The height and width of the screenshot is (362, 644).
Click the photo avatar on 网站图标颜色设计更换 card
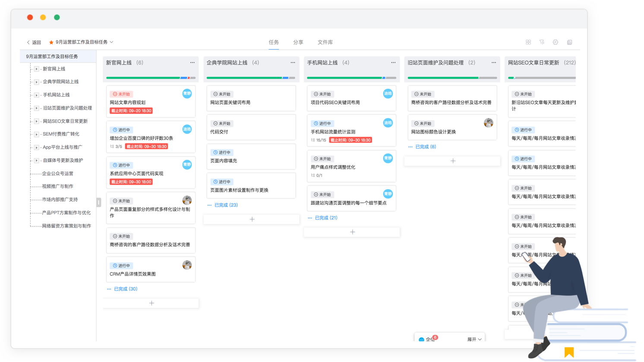[x=489, y=123]
